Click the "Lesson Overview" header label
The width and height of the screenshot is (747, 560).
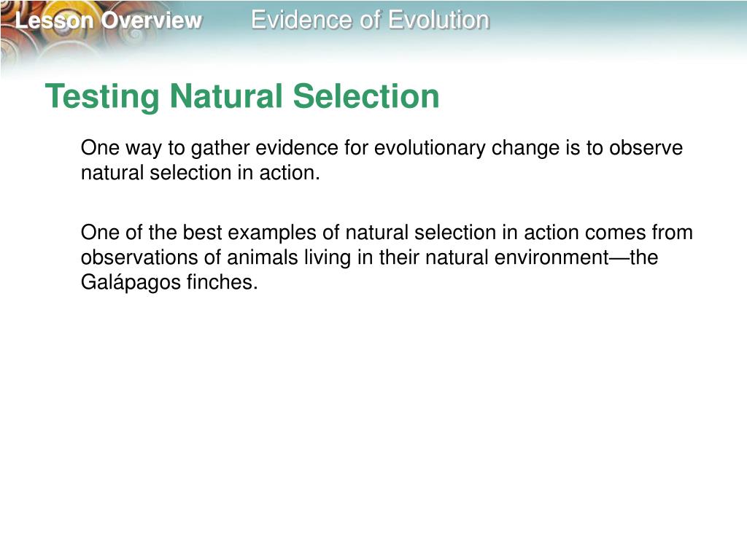coord(109,20)
